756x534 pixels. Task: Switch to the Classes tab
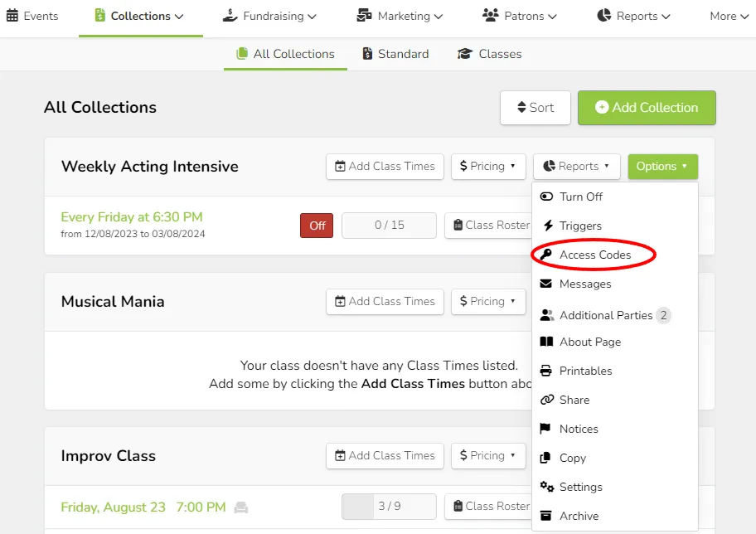point(489,54)
